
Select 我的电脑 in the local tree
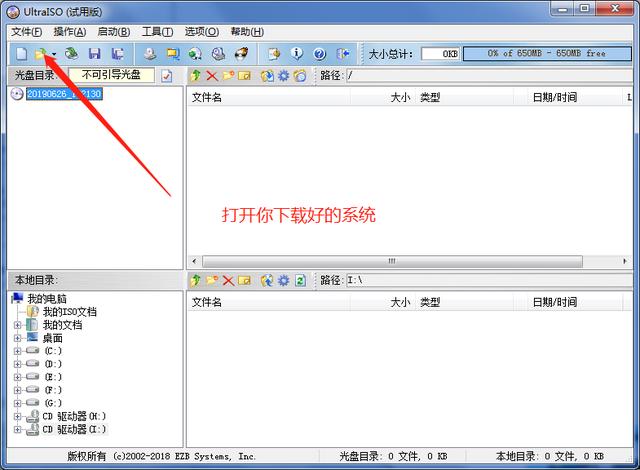[47, 299]
